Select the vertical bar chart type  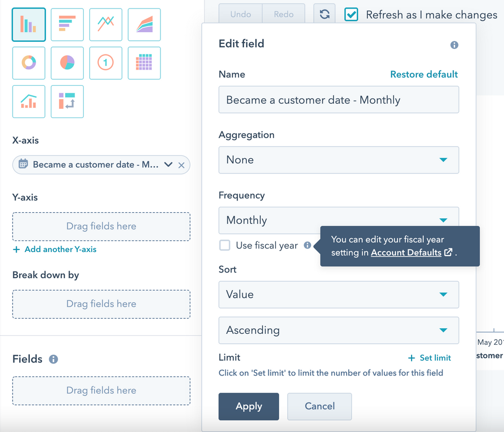[x=29, y=25]
